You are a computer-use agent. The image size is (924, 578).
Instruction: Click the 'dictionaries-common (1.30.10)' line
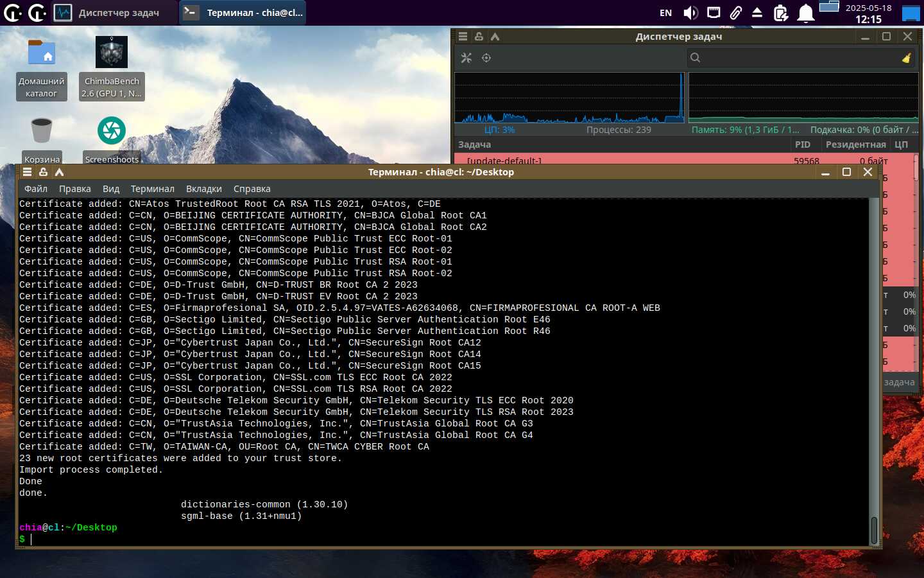coord(264,505)
